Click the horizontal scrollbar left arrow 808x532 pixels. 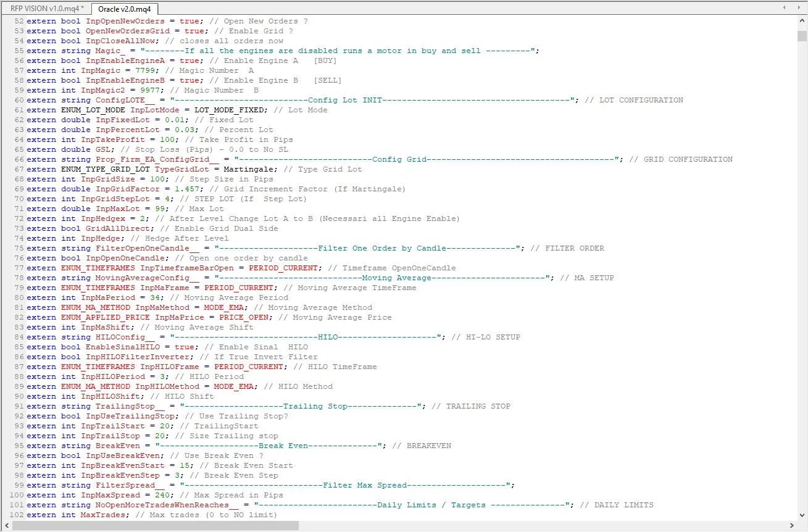[7, 526]
